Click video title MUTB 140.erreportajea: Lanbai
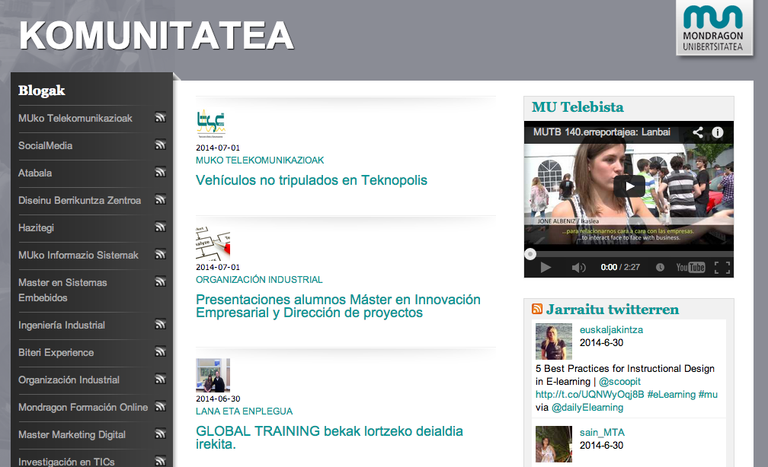The height and width of the screenshot is (467, 768). coord(601,132)
